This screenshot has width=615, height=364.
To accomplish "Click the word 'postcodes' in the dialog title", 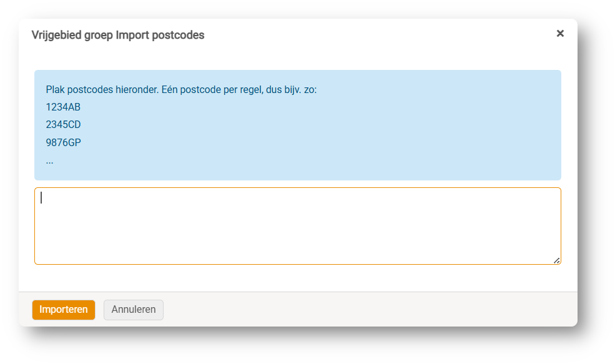I will coord(182,35).
